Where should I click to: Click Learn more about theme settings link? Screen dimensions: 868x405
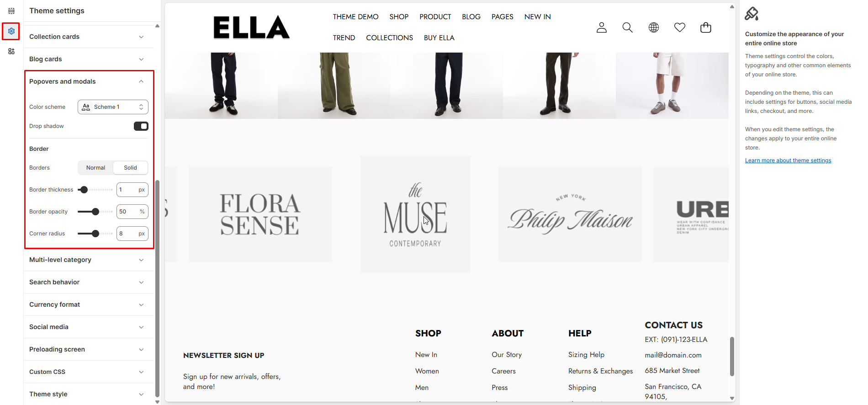788,160
